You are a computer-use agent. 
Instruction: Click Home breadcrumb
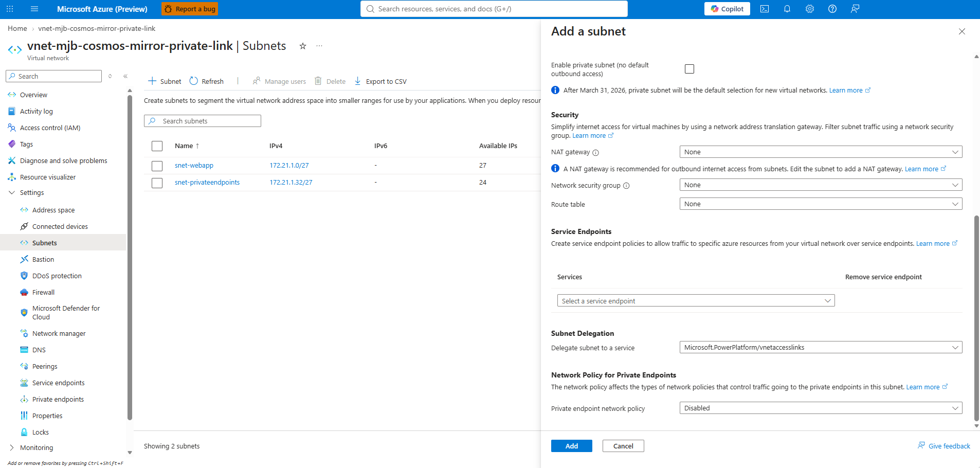coord(17,28)
